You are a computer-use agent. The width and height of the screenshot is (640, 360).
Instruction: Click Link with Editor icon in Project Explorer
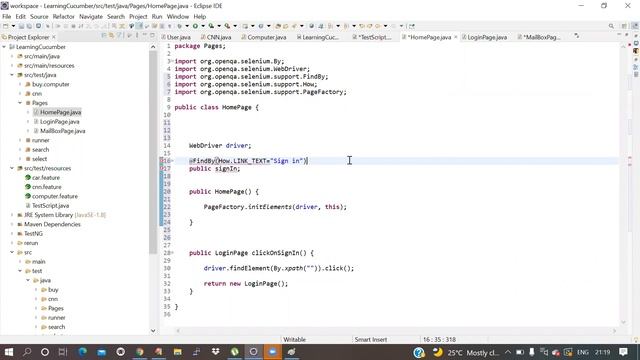(x=111, y=36)
